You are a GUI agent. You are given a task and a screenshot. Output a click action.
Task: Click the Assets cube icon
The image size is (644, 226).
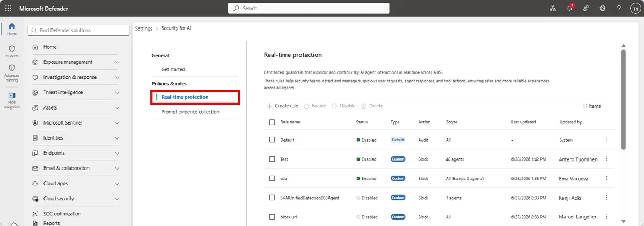tap(35, 108)
